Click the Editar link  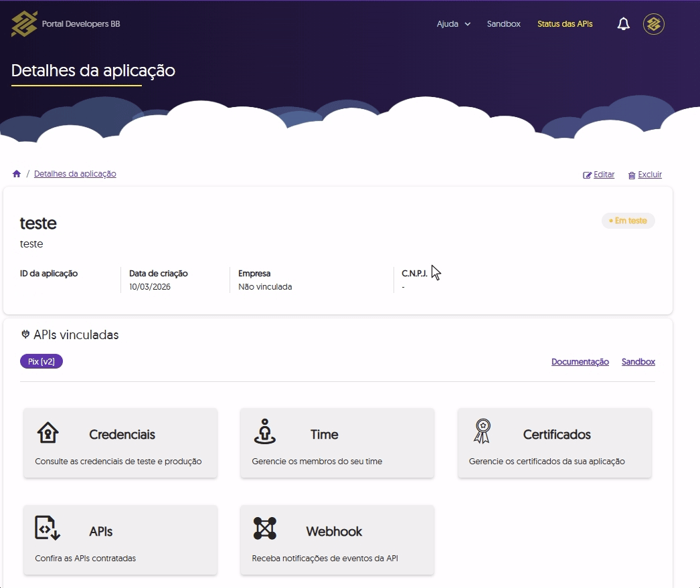(x=599, y=175)
